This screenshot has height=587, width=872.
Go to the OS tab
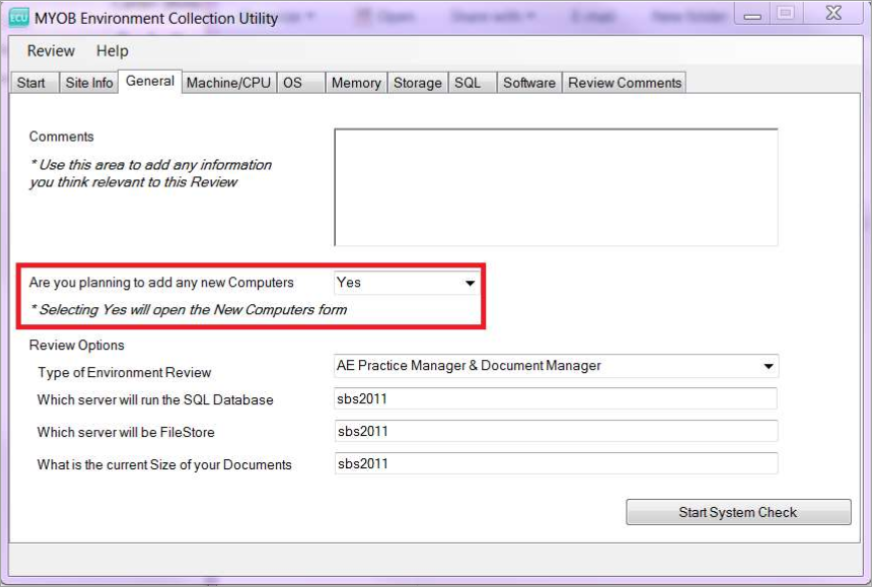292,83
